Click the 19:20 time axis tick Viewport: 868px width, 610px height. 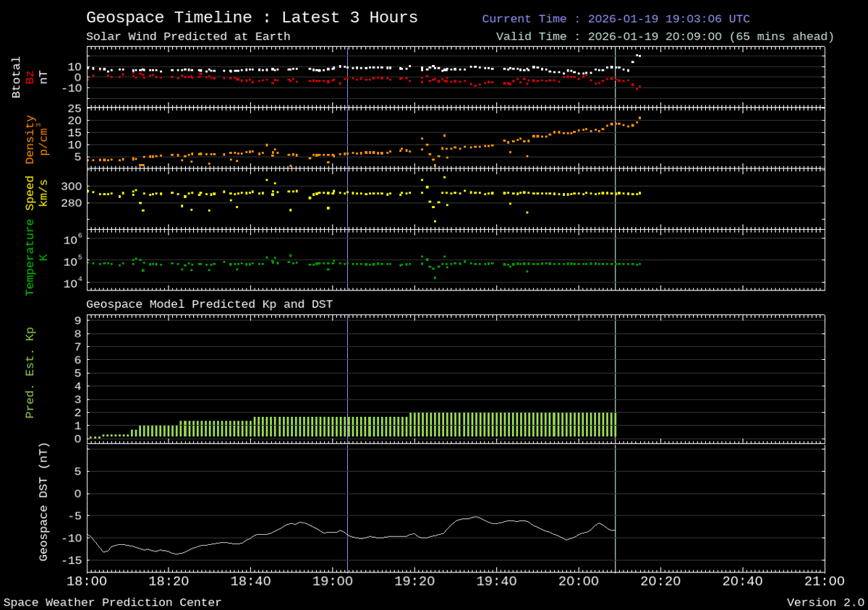414,581
